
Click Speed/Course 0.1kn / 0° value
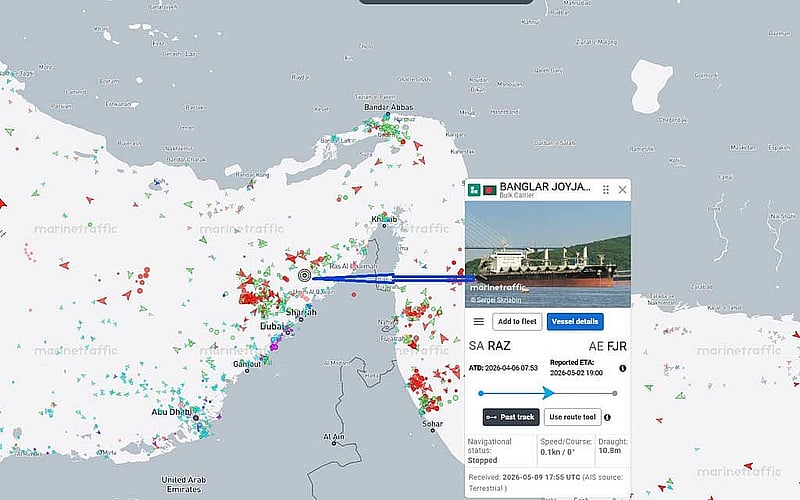coord(558,452)
